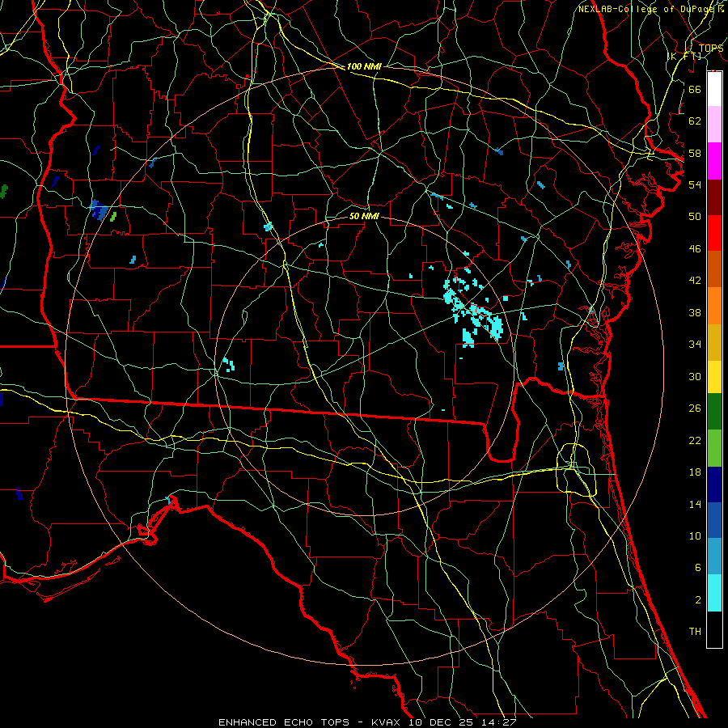Select the light green legend color band
Viewport: 728px width, 728px height.
pos(714,448)
